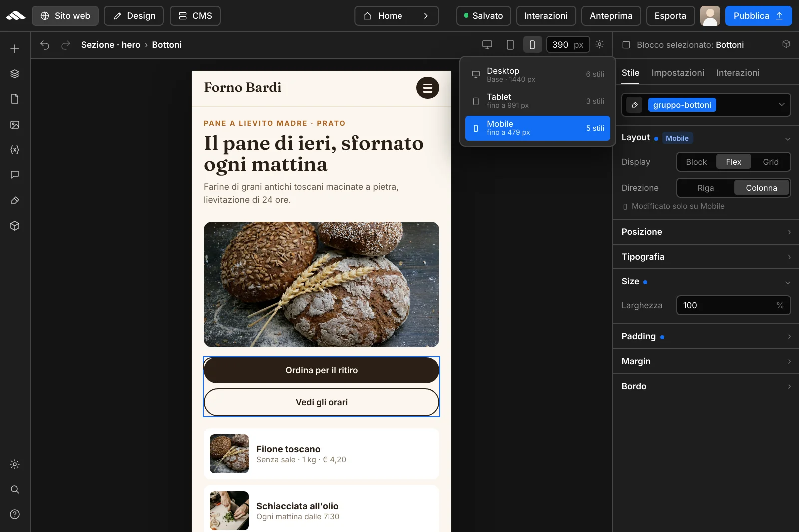
Task: Expand the Padding section
Action: tap(706, 336)
